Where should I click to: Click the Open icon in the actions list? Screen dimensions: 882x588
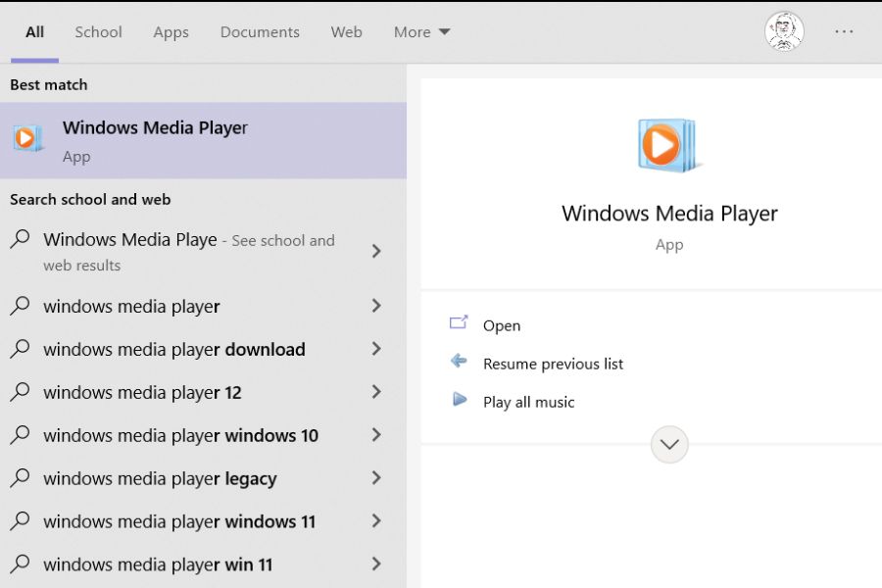(x=459, y=323)
